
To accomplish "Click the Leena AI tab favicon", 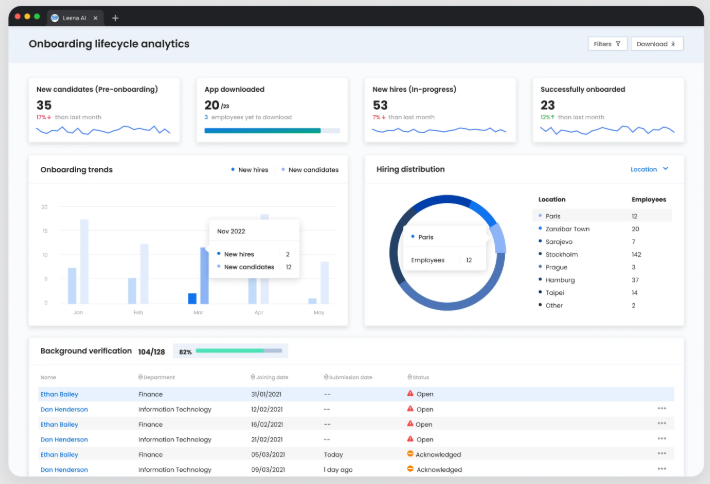I will pyautogui.click(x=55, y=17).
